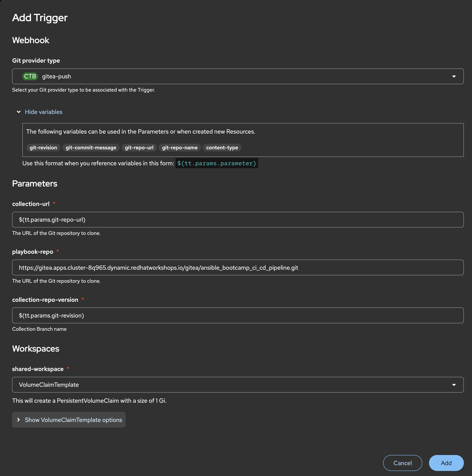Click the Hide variables link
The width and height of the screenshot is (472, 476).
click(x=44, y=112)
